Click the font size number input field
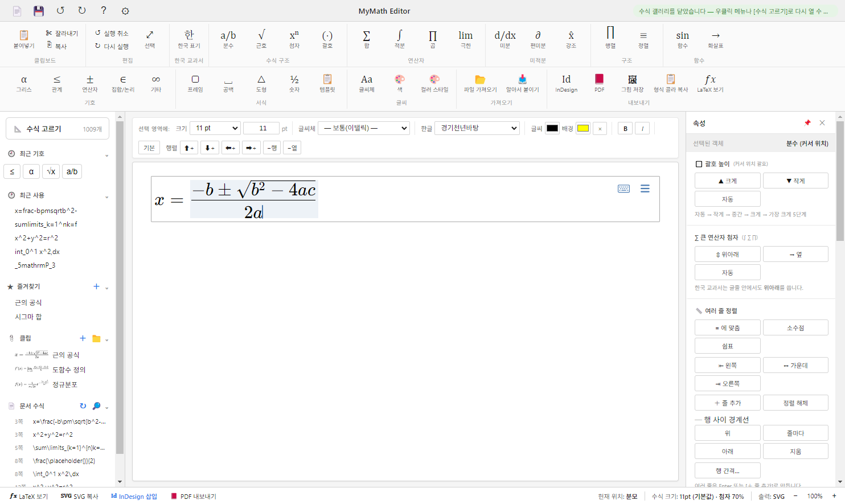The width and height of the screenshot is (845, 504). [261, 128]
